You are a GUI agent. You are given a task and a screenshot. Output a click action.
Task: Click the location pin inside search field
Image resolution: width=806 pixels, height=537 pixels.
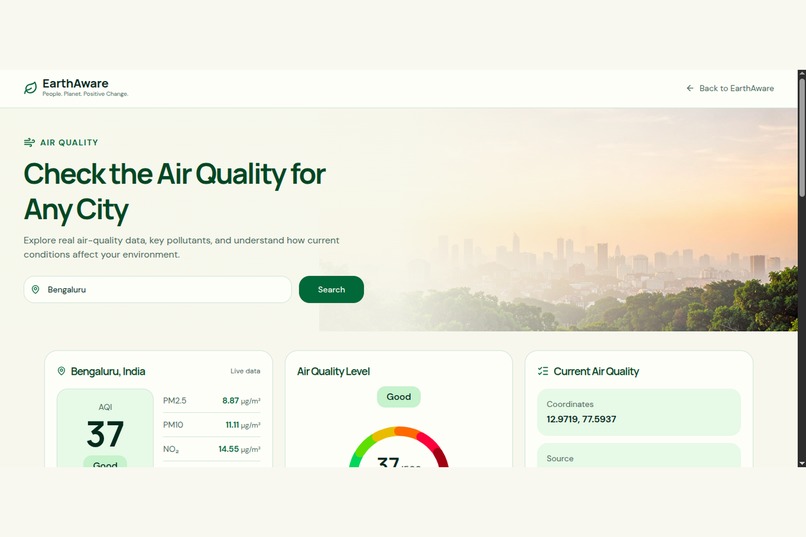click(35, 289)
